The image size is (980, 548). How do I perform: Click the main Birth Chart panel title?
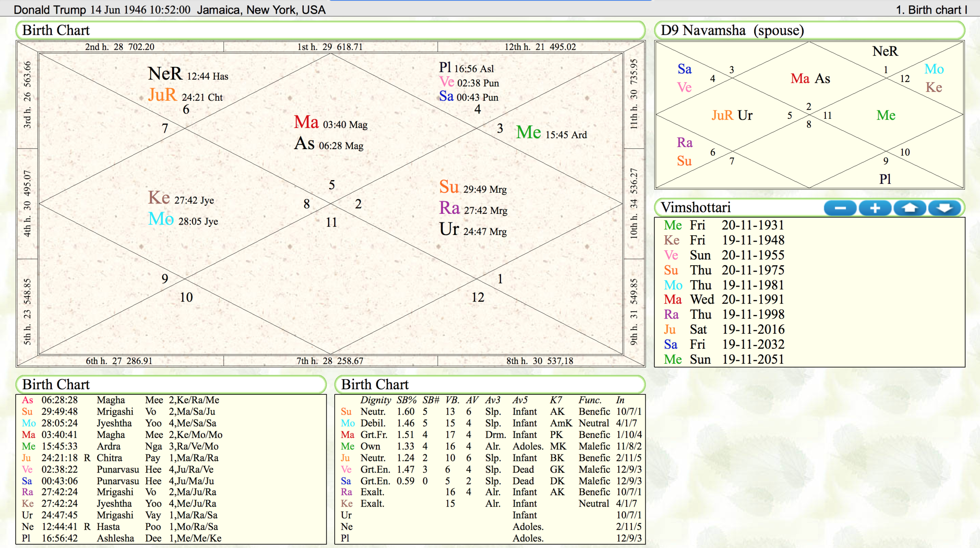pyautogui.click(x=56, y=30)
